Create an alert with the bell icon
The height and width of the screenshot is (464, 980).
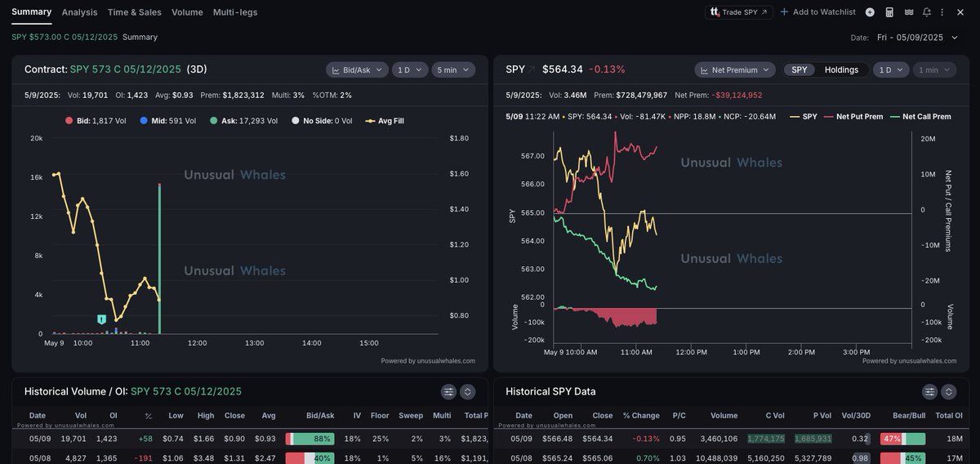927,12
